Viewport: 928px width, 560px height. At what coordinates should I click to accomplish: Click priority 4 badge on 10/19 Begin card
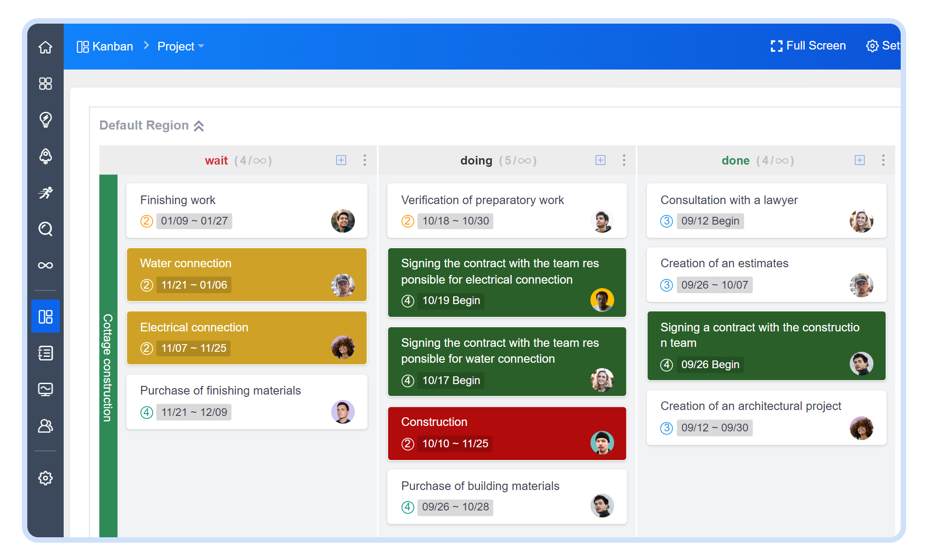(408, 300)
